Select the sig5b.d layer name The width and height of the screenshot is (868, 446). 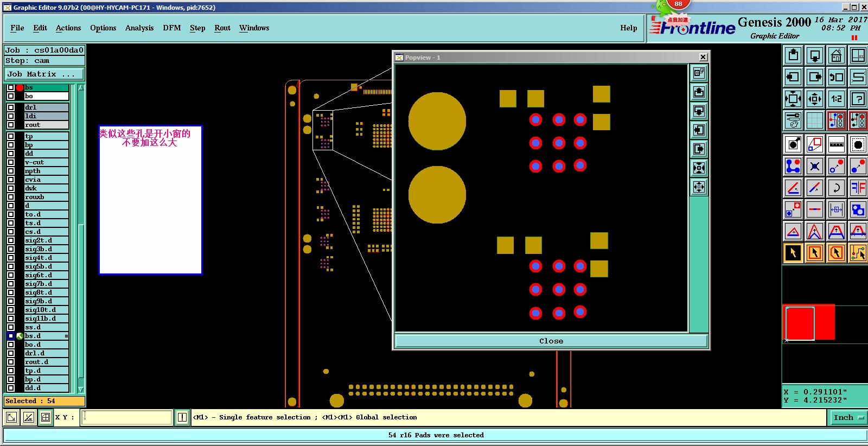47,266
